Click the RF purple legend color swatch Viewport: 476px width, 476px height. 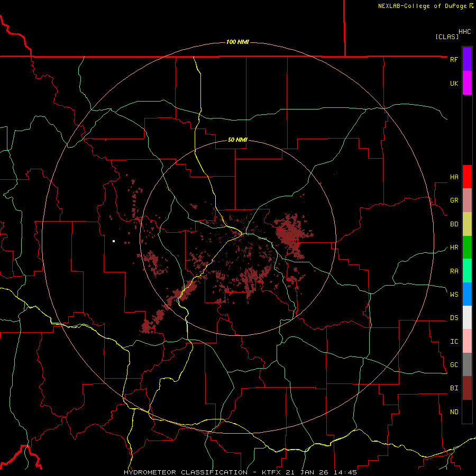click(x=467, y=59)
